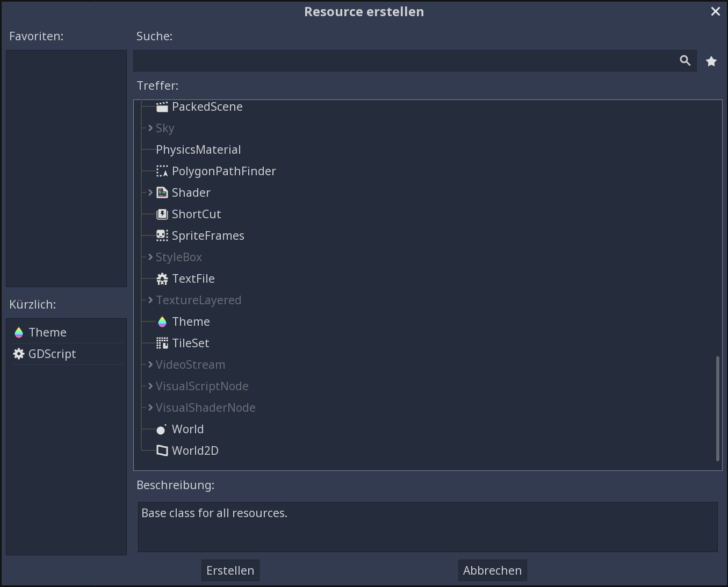Click the PackedScene clapperboard icon
Screen dimensions: 728x587
(x=162, y=107)
